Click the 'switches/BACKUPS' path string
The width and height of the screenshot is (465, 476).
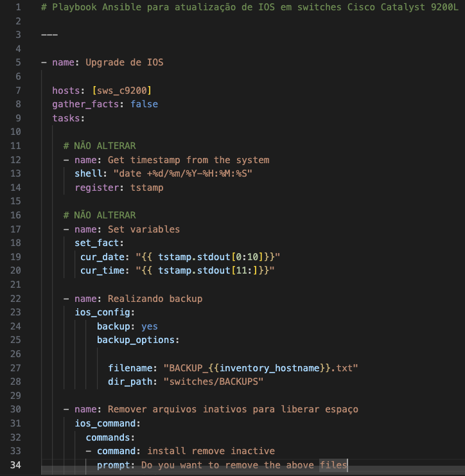213,382
